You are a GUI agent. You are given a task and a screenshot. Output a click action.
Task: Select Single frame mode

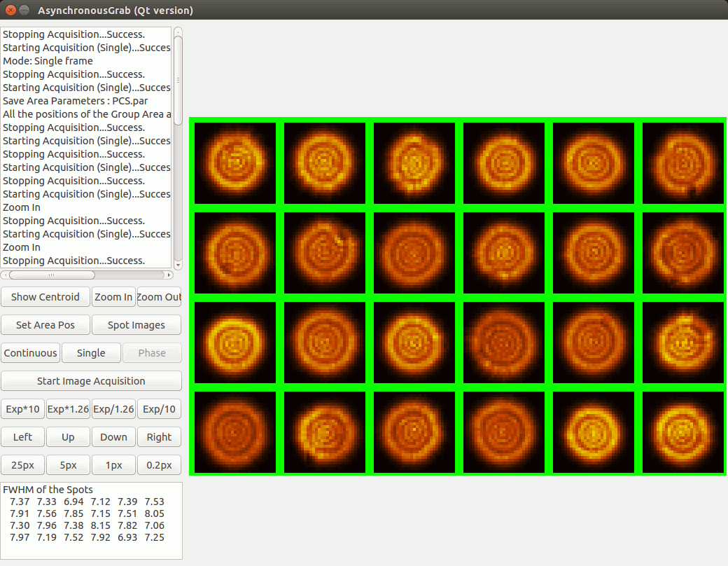click(x=91, y=353)
